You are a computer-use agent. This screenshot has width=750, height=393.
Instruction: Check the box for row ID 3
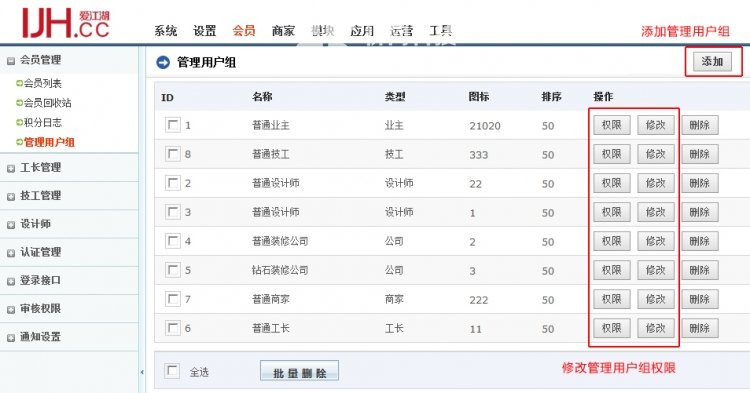172,212
